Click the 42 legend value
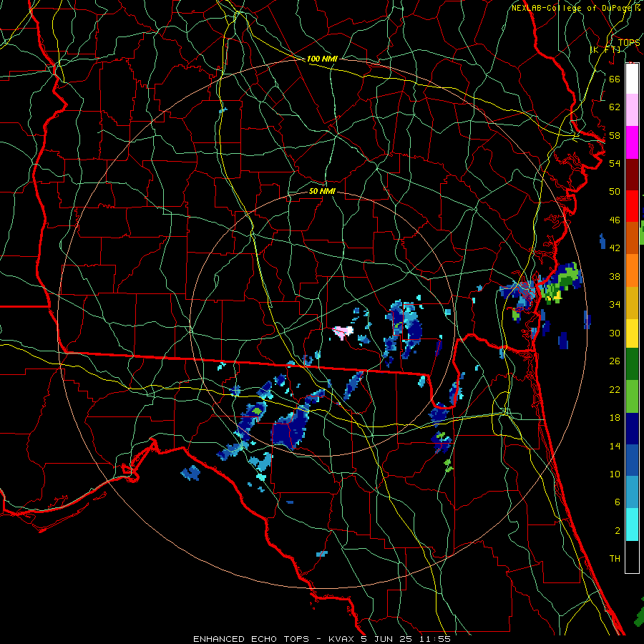This screenshot has width=644, height=644. (615, 248)
